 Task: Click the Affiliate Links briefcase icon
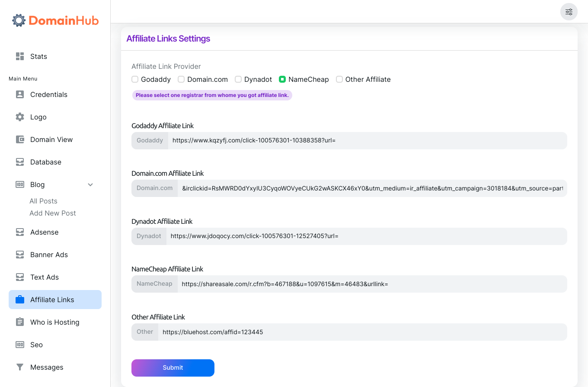pos(20,300)
